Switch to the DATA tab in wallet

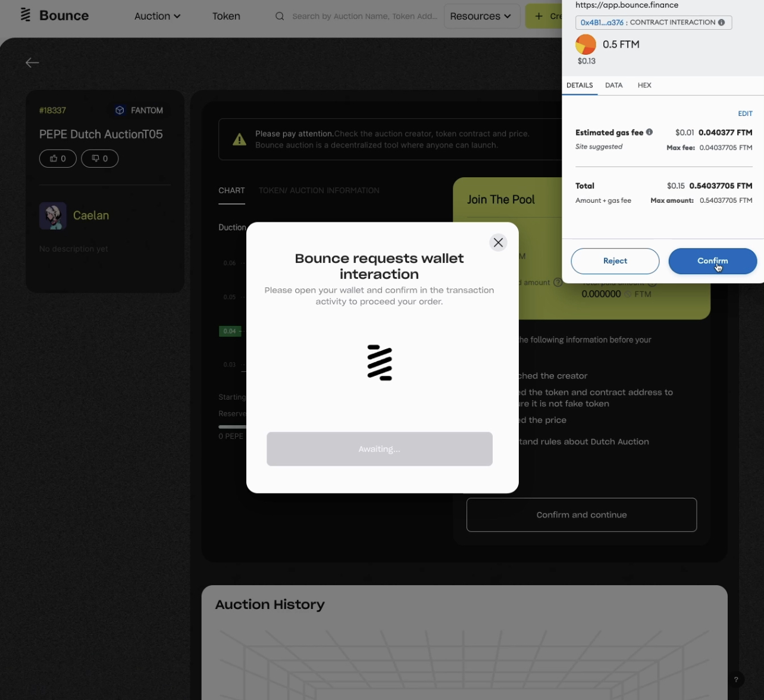tap(613, 85)
